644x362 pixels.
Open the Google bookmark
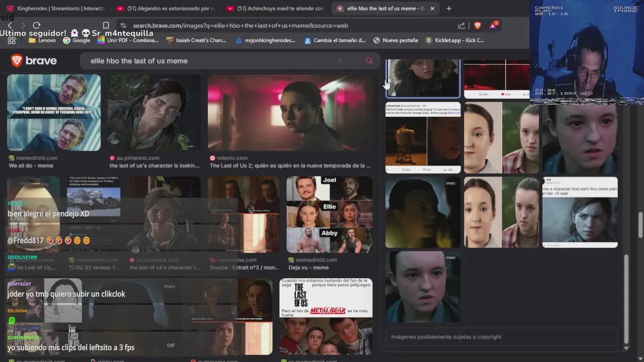76,40
